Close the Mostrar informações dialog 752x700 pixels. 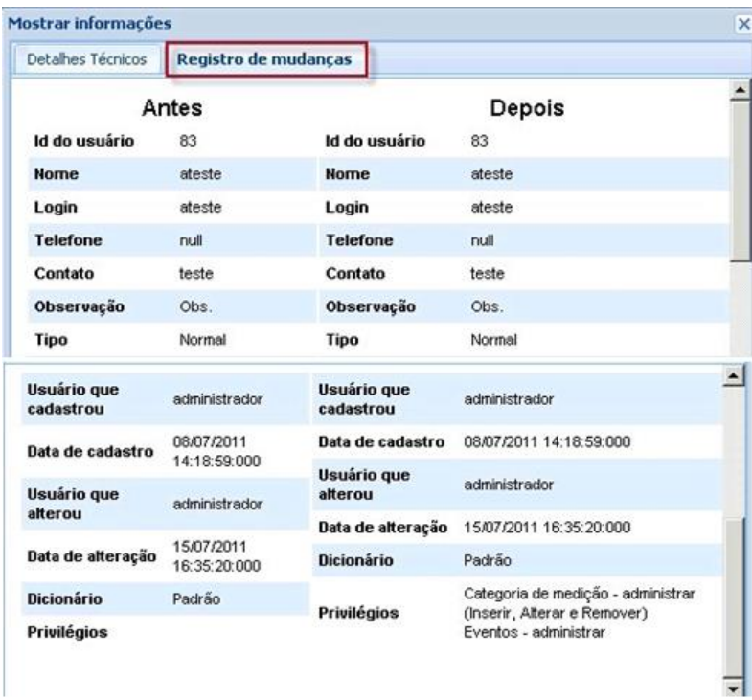tap(745, 20)
